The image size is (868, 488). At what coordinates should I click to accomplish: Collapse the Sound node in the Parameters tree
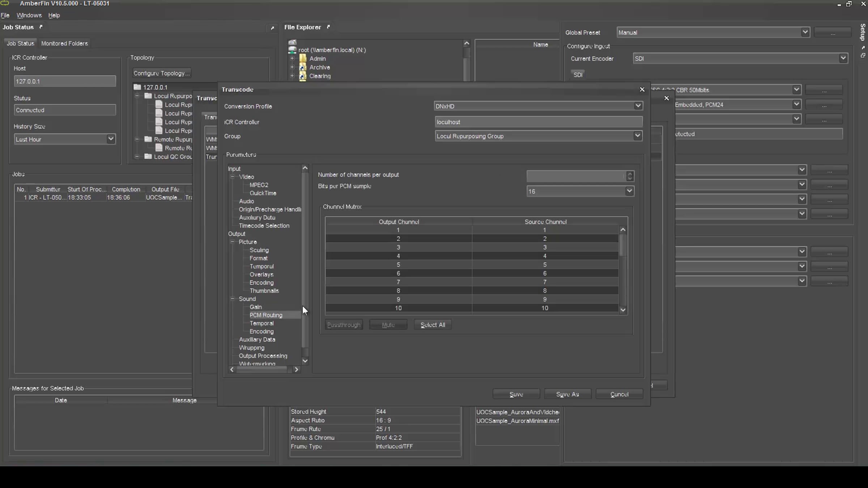point(233,299)
